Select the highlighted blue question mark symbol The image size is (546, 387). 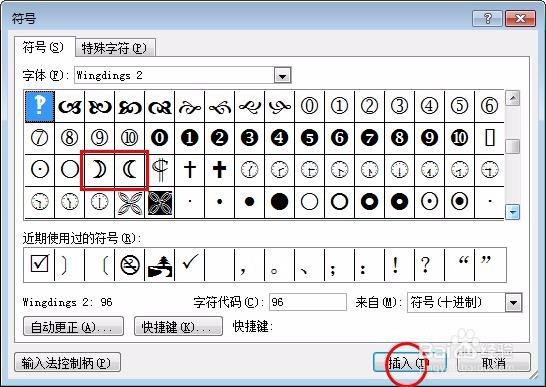pyautogui.click(x=40, y=106)
